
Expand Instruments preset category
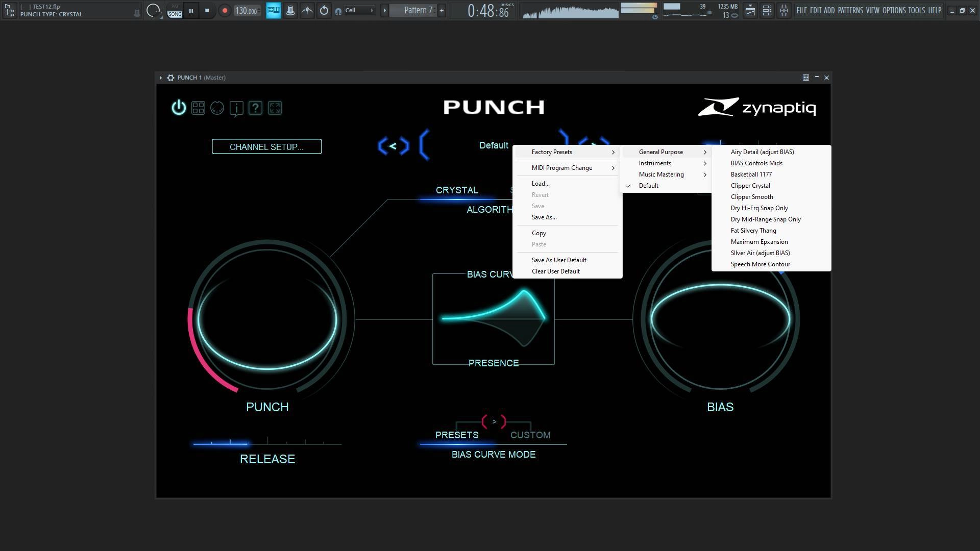pos(666,163)
